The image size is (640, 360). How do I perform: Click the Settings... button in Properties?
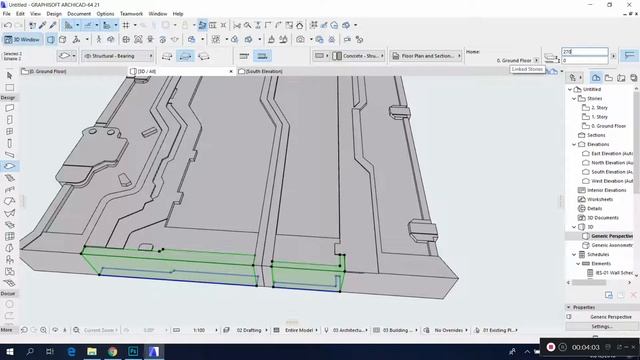602,326
